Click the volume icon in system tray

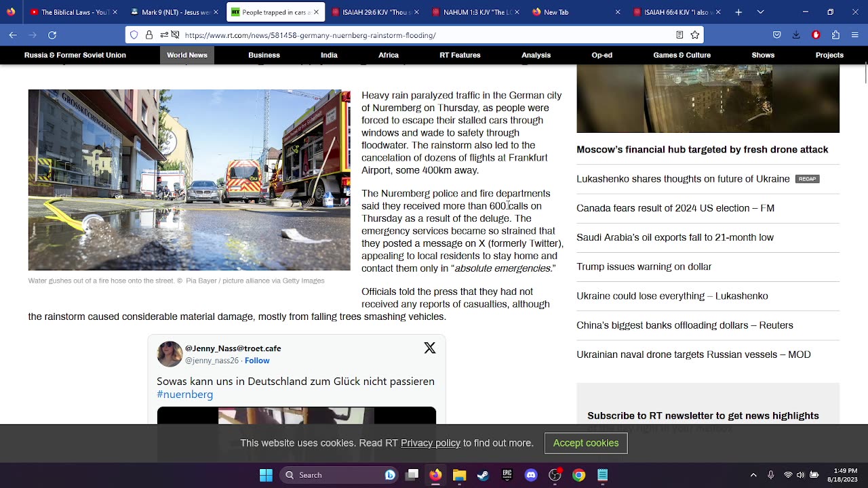click(x=801, y=475)
